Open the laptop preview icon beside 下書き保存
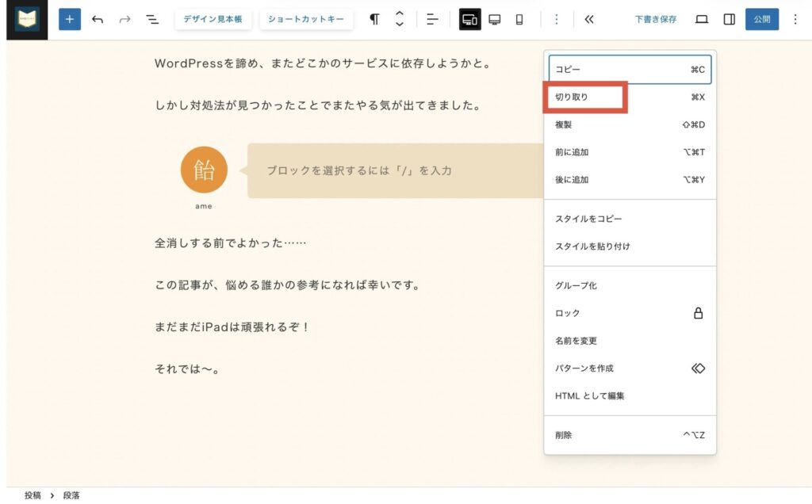The width and height of the screenshot is (812, 504). pyautogui.click(x=702, y=19)
